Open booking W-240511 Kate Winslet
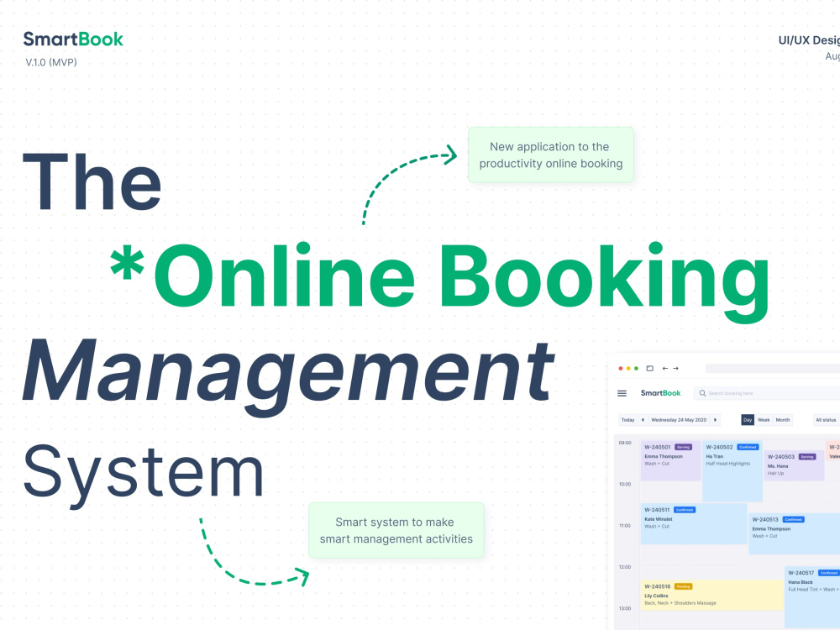Screen dimensions: 840x630 pyautogui.click(x=694, y=523)
